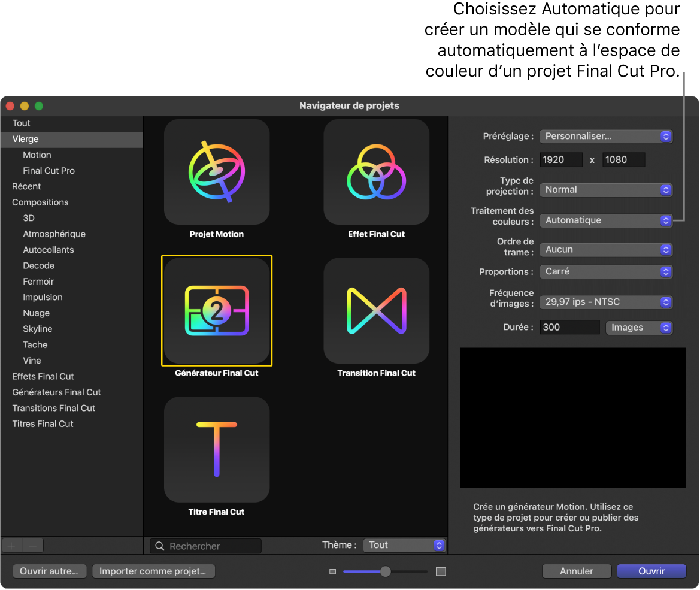Viewport: 700px width, 590px height.
Task: Click the small thumbnail size icon
Action: [333, 571]
